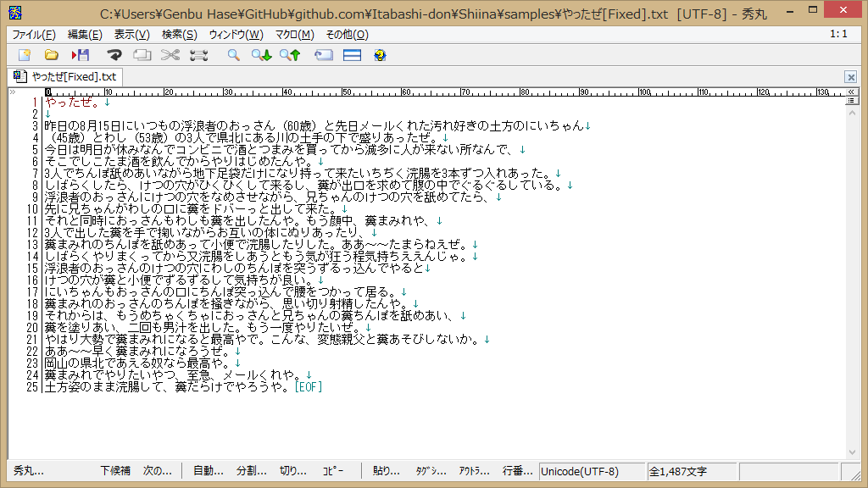The height and width of the screenshot is (488, 868).
Task: Open the 検索(S) menu
Action: point(179,35)
